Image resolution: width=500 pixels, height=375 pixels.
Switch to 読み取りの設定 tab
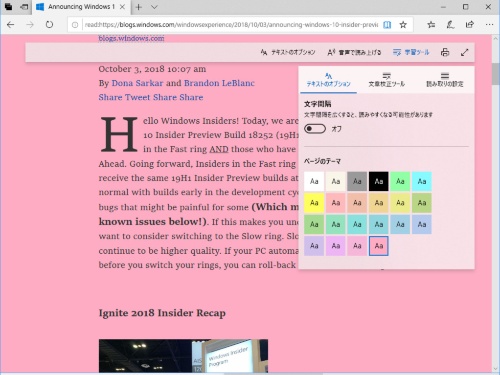pos(445,80)
